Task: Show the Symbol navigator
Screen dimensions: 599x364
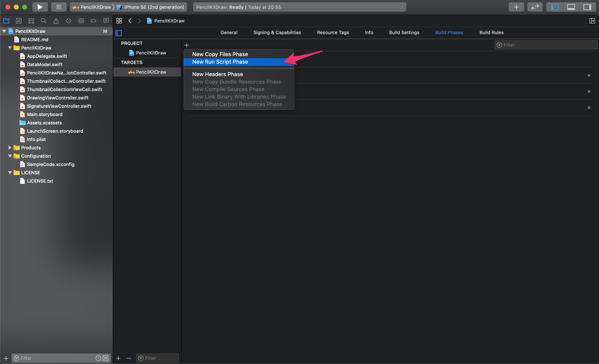Action: [x=31, y=21]
